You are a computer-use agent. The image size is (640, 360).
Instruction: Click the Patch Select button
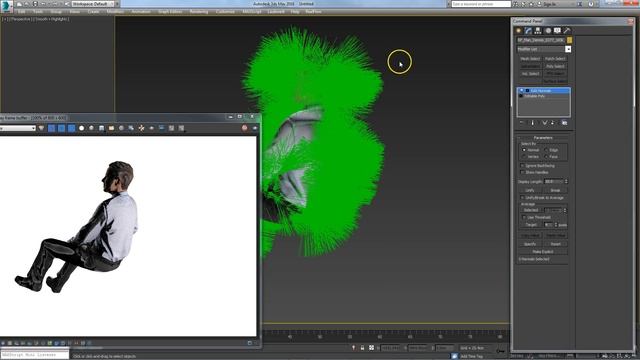(555, 59)
